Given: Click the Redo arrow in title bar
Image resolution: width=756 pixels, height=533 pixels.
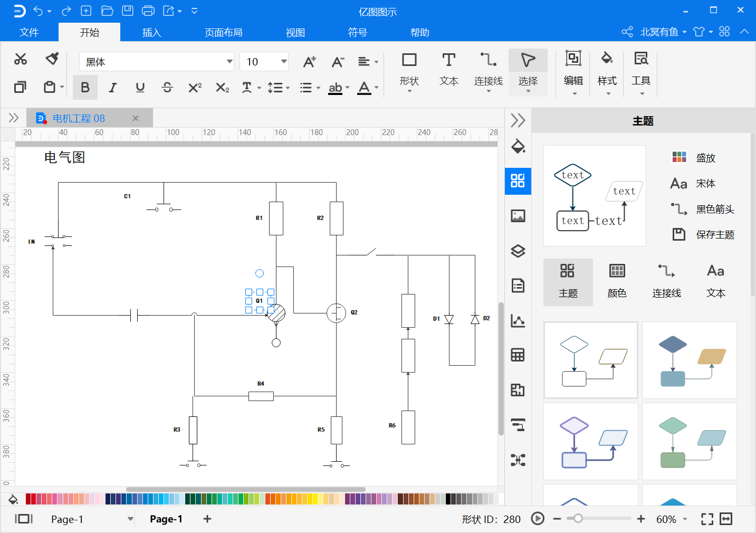Looking at the screenshot, I should (x=66, y=11).
